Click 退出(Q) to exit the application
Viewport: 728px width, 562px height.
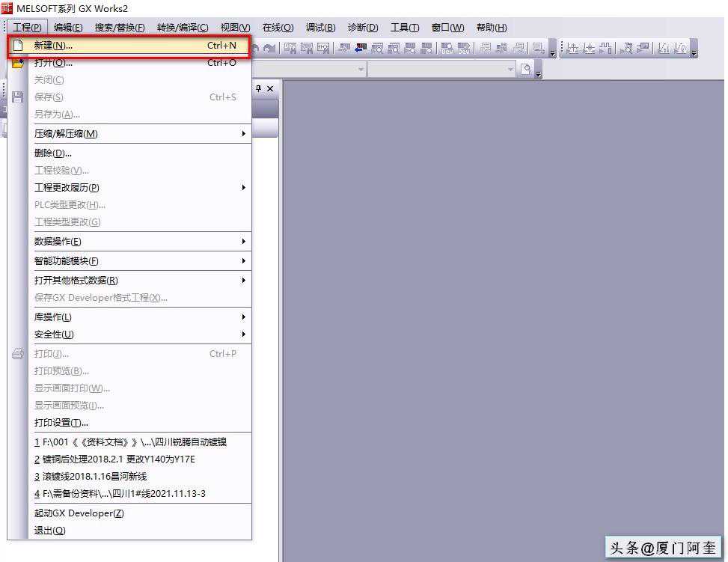(x=49, y=531)
